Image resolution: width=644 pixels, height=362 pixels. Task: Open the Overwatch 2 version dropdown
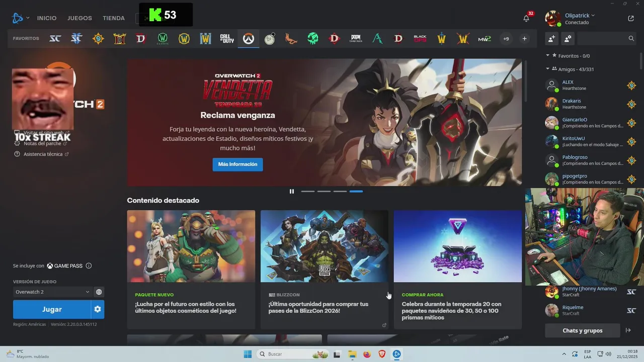(52, 292)
